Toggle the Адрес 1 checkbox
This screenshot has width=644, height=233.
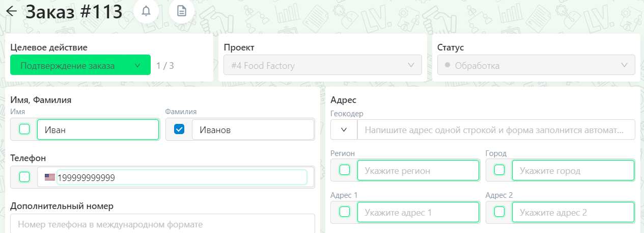[x=345, y=212]
